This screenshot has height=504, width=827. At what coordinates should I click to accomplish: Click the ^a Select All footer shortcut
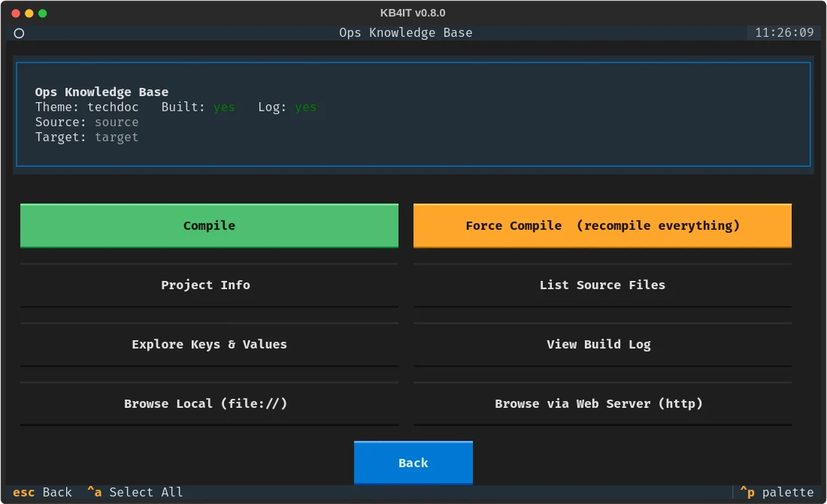(x=135, y=493)
